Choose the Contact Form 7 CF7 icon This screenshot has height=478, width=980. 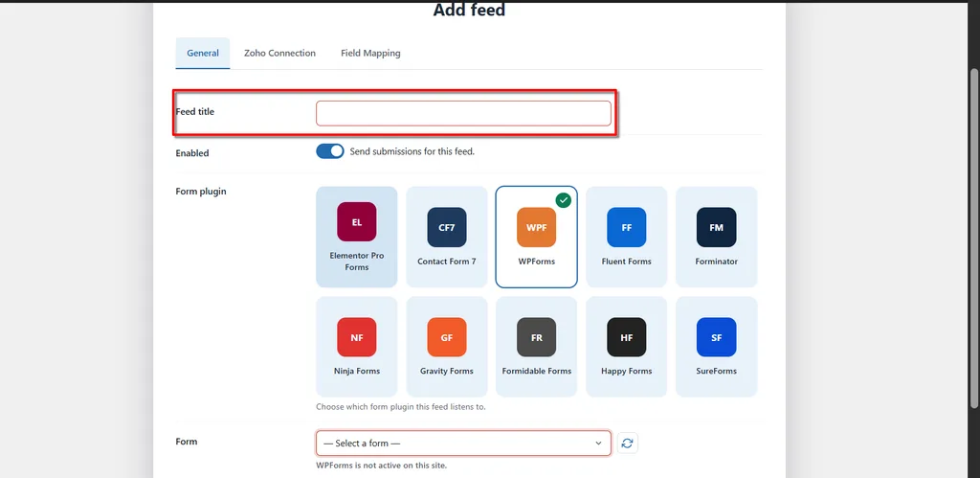[446, 227]
